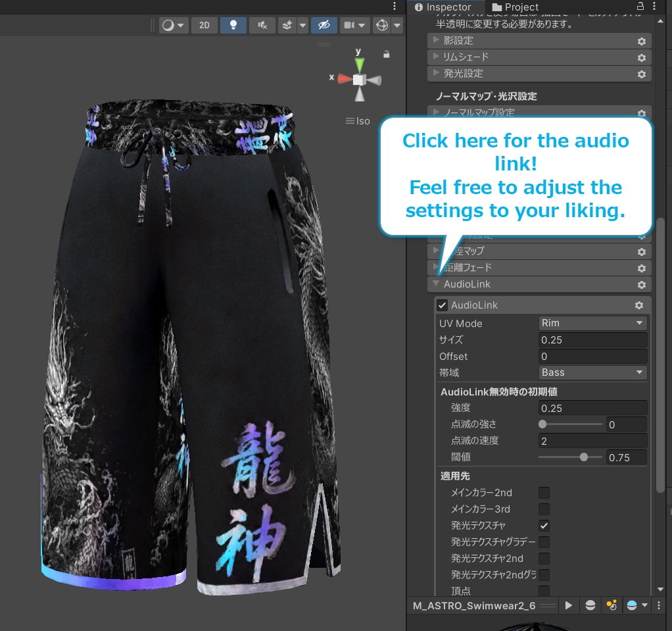The height and width of the screenshot is (631, 672).
Task: Enable the メインカラー2nd checkbox
Action: coord(544,493)
